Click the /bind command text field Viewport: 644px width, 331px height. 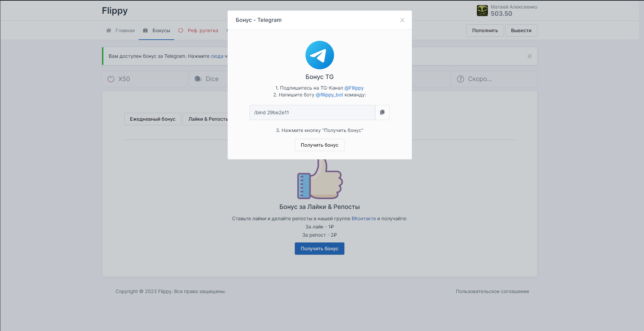point(312,112)
